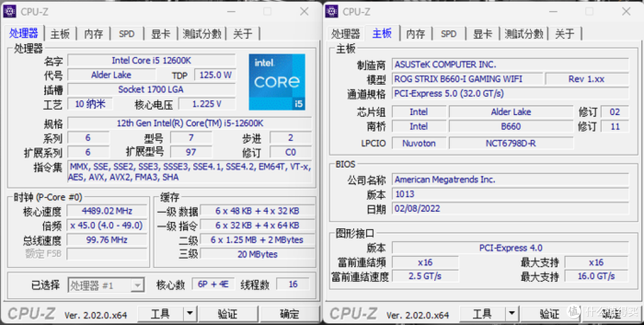644x325 pixels.
Task: Click the instruction set list MMX, SSE...
Action: point(190,172)
